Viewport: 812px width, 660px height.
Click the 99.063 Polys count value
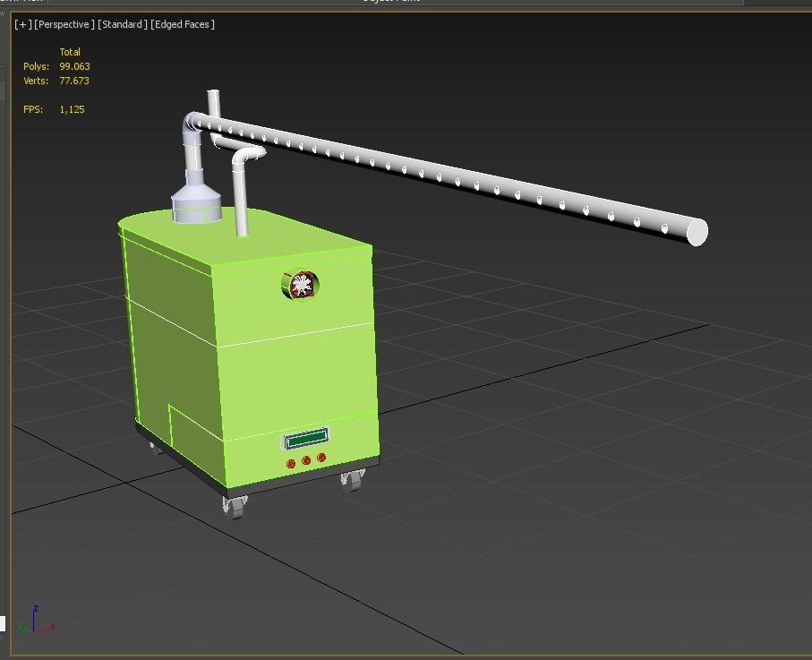[74, 66]
